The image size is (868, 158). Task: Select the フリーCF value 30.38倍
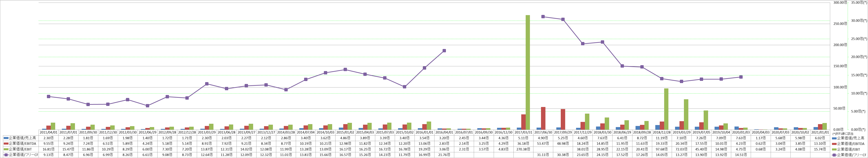coord(563,155)
